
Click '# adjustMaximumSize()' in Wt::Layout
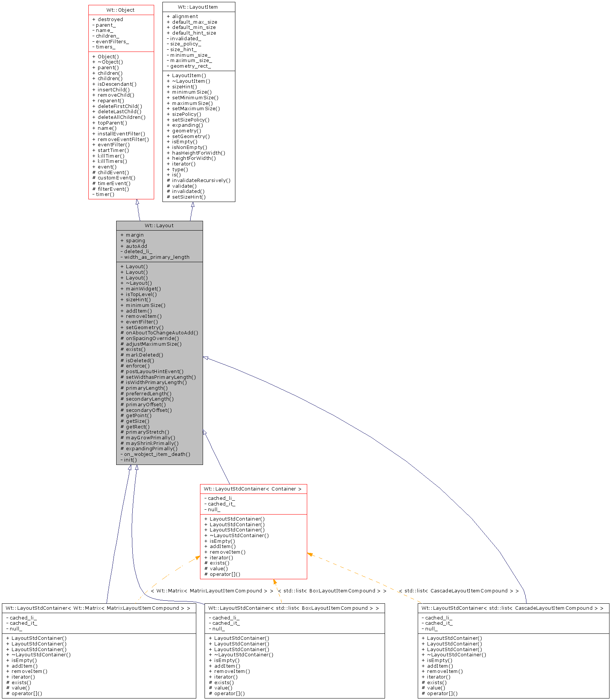click(151, 344)
